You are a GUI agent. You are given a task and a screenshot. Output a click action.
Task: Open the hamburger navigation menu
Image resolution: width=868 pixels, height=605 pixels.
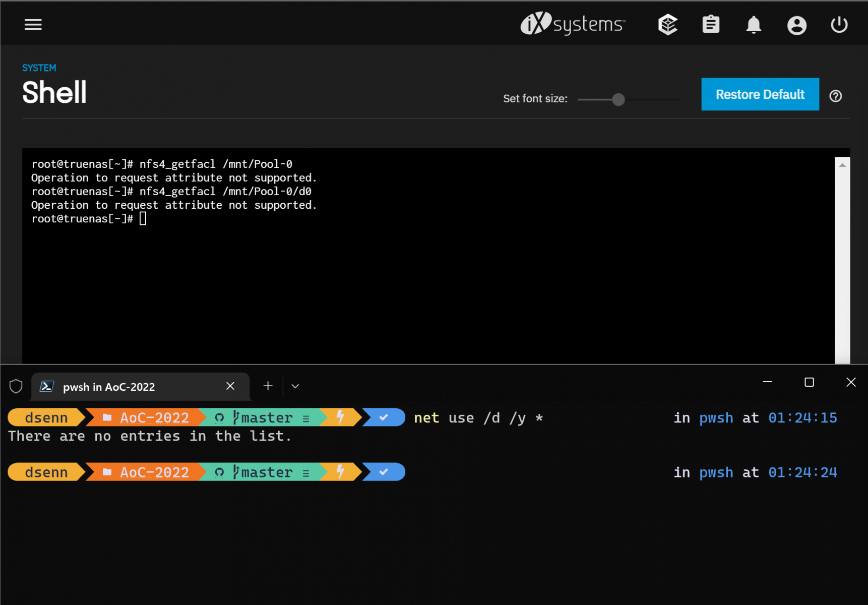[33, 24]
